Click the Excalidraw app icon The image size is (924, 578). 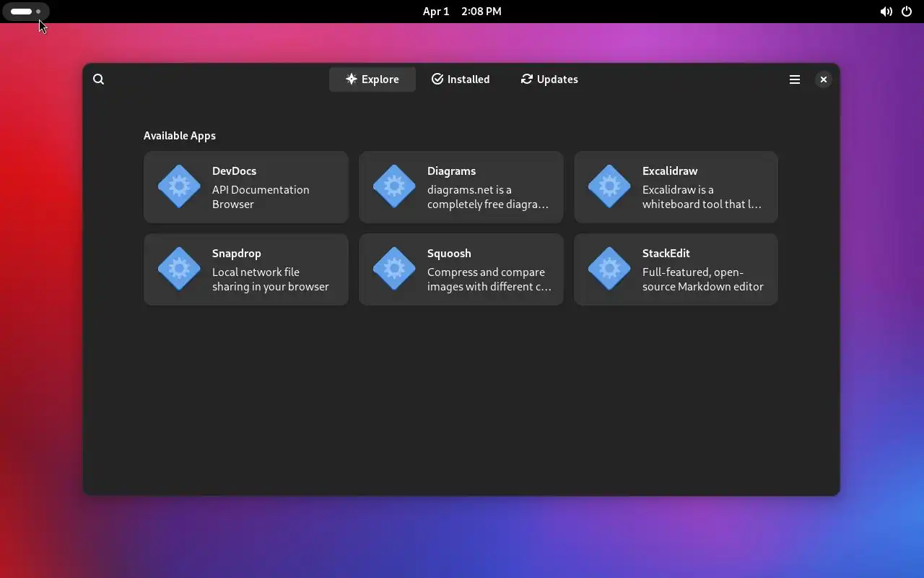coord(609,187)
